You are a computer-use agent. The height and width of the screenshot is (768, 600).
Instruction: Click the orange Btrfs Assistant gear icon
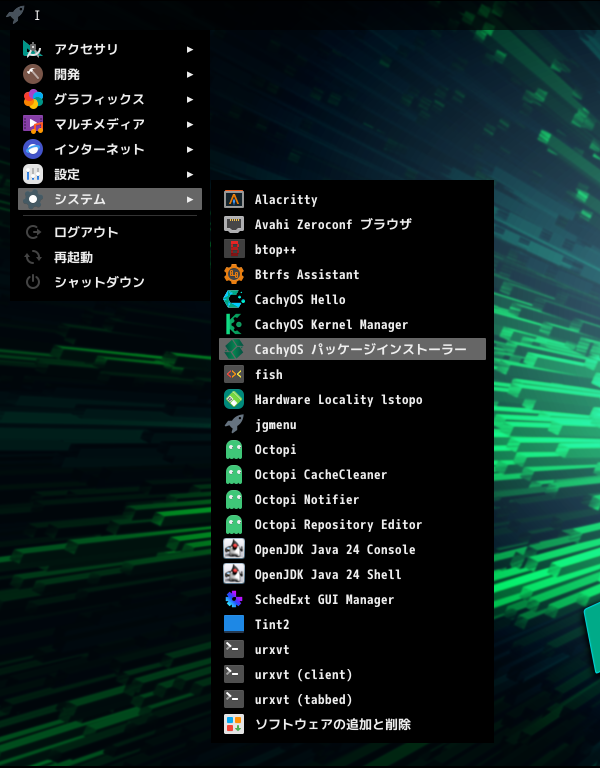coord(234,274)
